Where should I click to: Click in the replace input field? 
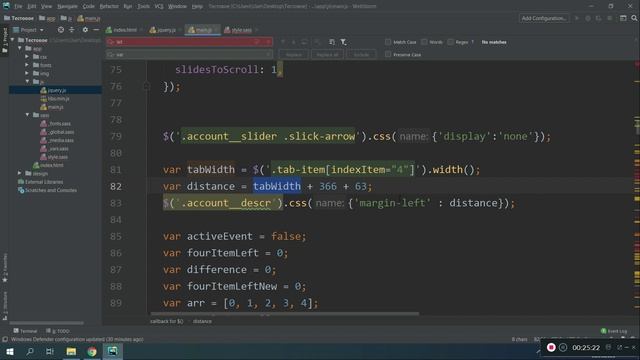point(190,54)
